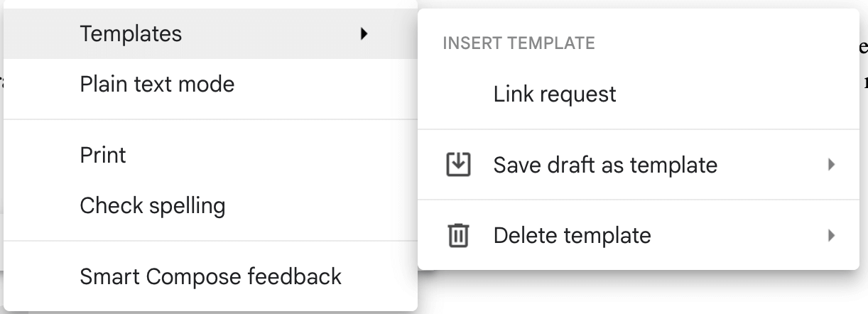Image resolution: width=868 pixels, height=314 pixels.
Task: Open Smart Compose feedback
Action: pyautogui.click(x=210, y=276)
